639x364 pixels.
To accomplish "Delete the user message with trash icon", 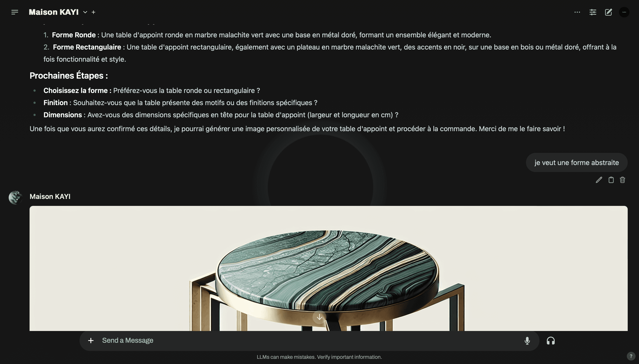I will tap(622, 180).
